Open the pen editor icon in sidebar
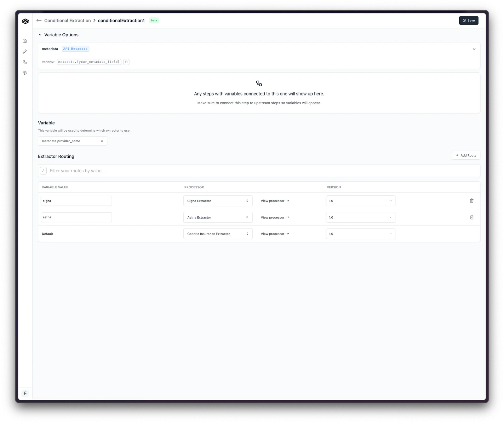The width and height of the screenshot is (504, 423). 25,52
